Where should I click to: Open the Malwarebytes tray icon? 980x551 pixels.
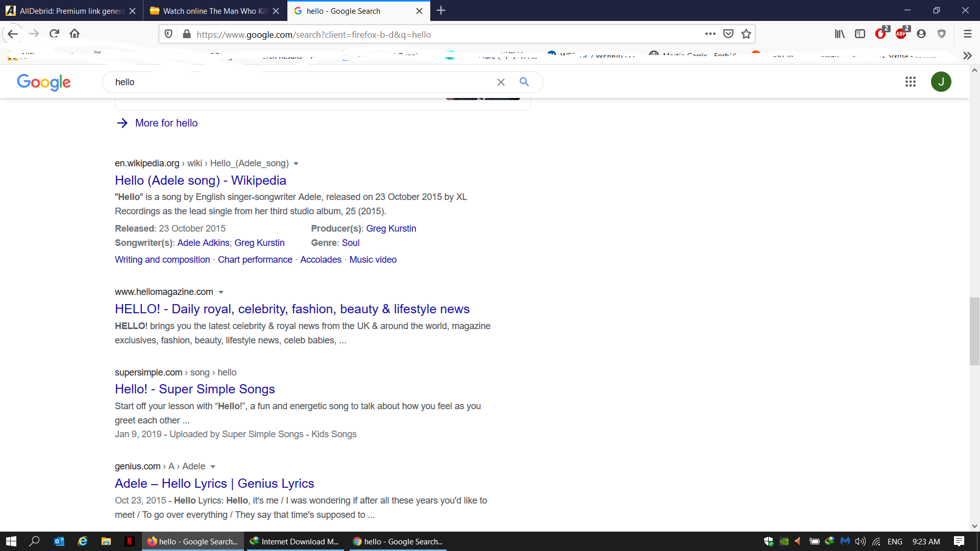845,541
